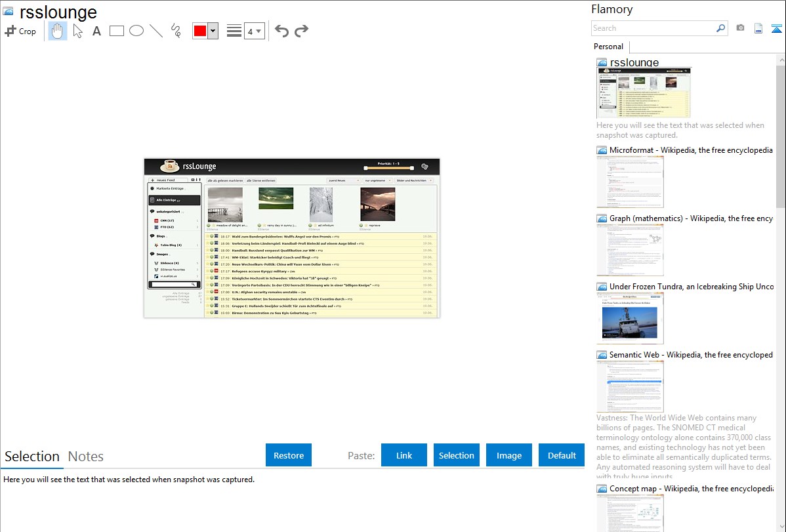Click the sidebar scroll down arrow
The height and width of the screenshot is (532, 786).
click(781, 526)
